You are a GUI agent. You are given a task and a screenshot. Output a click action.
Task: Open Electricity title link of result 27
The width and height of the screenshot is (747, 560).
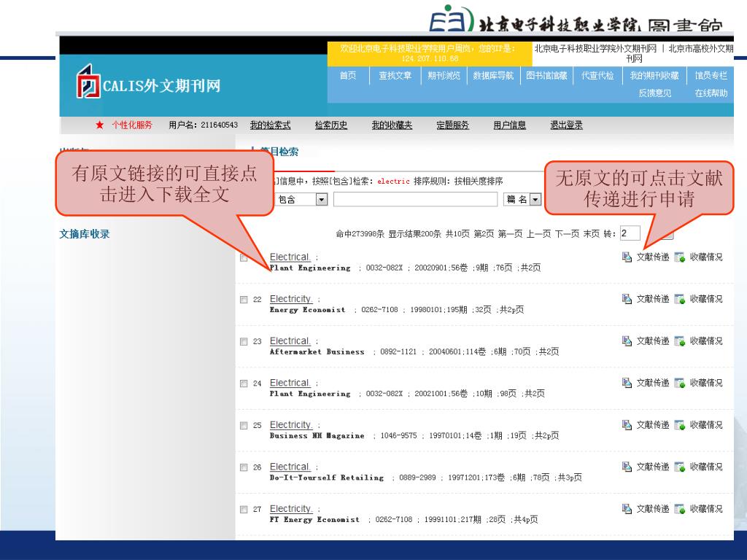pos(290,508)
